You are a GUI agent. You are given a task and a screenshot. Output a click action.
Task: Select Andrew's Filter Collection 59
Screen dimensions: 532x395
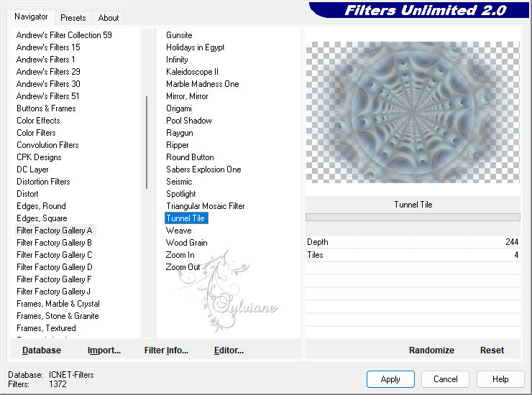point(64,35)
